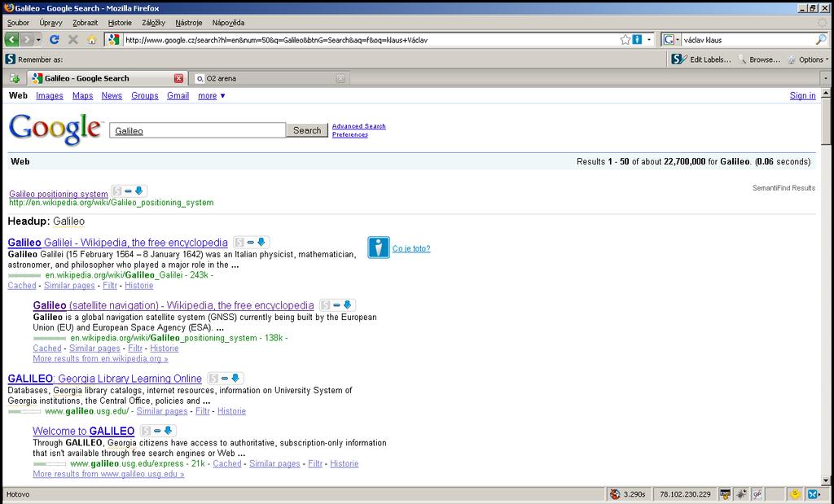
Task: Open the Co je toto? link
Action: [x=411, y=248]
